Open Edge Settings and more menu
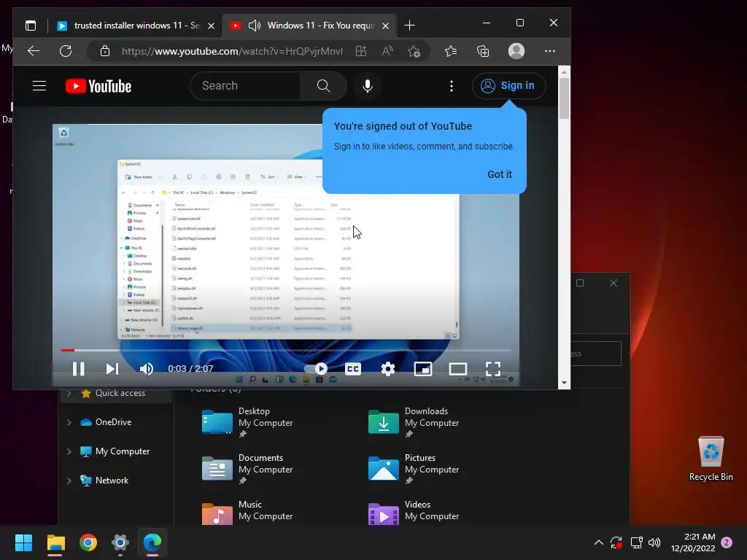 tap(550, 51)
